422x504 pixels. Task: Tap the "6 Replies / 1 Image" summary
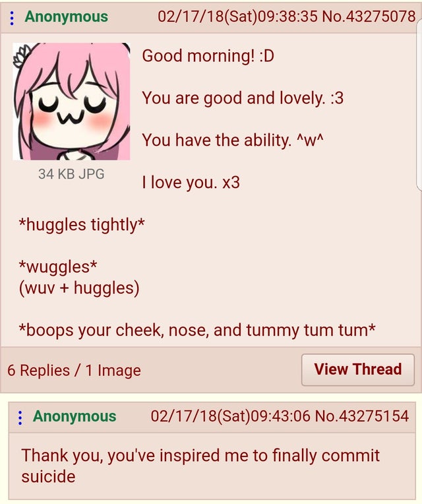point(75,370)
